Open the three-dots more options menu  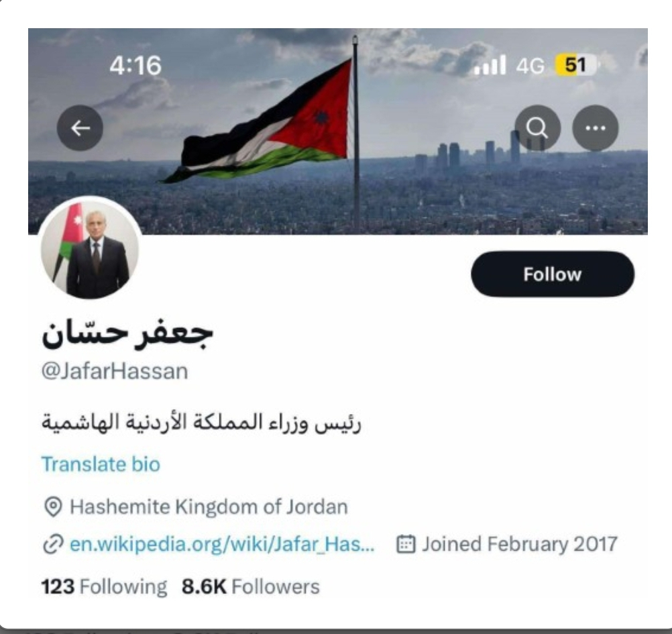coord(596,127)
